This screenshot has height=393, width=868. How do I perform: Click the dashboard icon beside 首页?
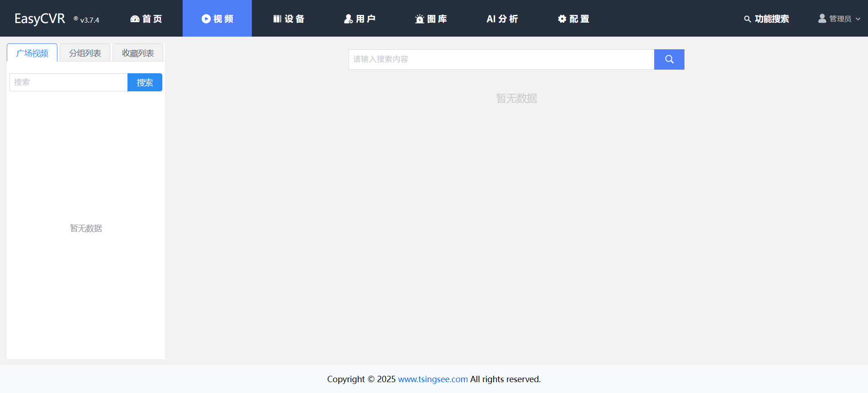coord(135,19)
